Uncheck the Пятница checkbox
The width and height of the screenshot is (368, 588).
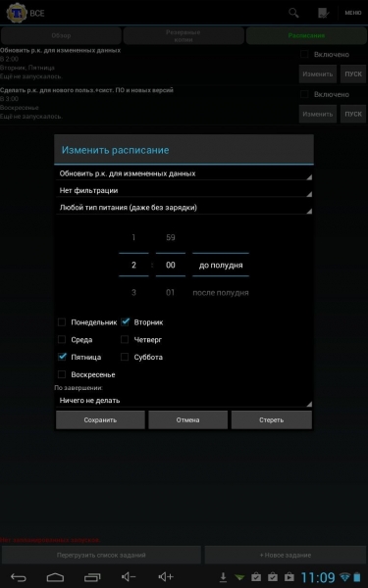[x=62, y=357]
